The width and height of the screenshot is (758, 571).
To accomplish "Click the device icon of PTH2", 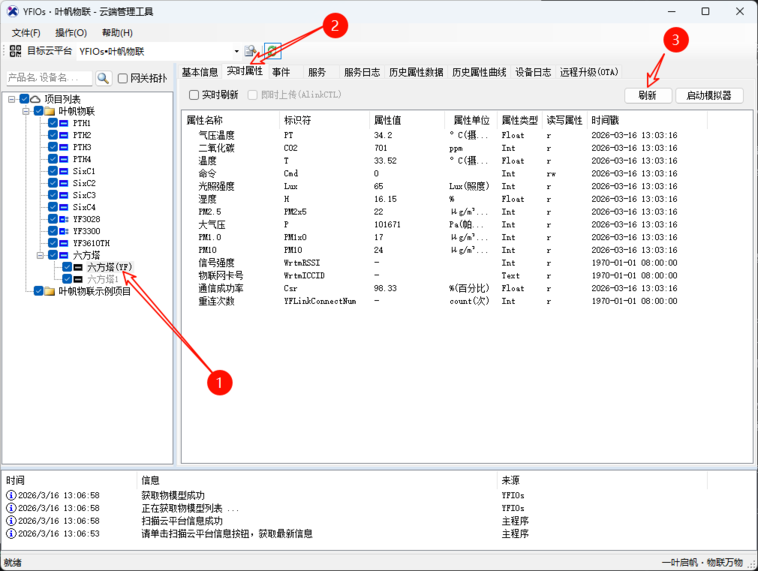I will (63, 135).
